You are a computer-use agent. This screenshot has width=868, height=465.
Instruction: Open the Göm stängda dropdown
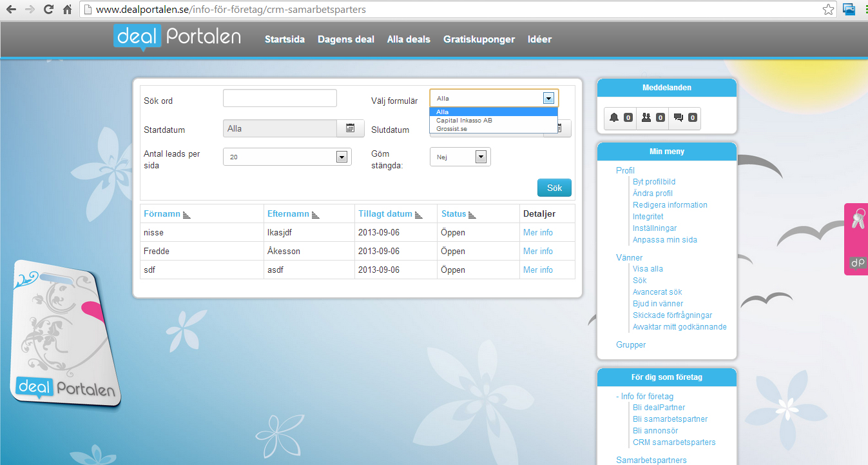point(479,156)
